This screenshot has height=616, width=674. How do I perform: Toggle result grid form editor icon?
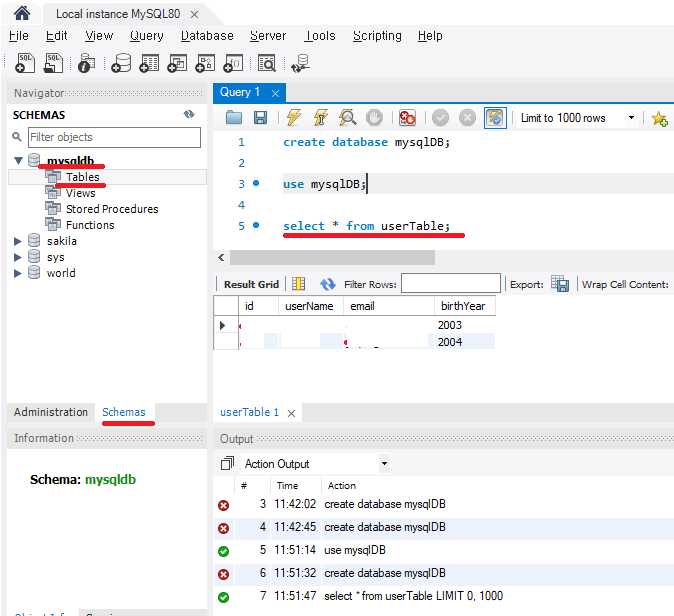click(x=298, y=284)
